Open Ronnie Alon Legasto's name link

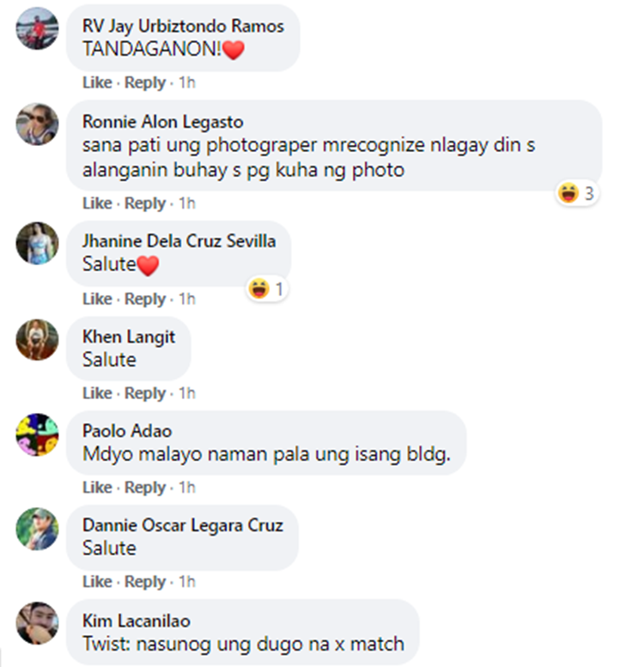(162, 122)
